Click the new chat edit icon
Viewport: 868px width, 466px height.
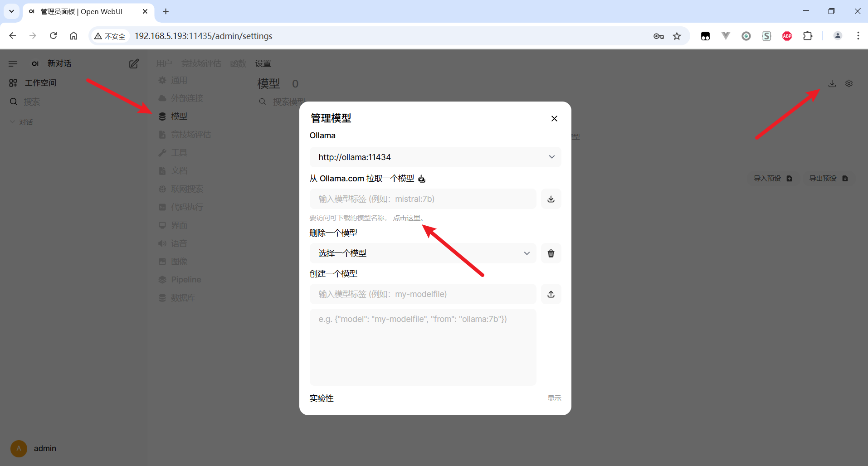pyautogui.click(x=134, y=63)
